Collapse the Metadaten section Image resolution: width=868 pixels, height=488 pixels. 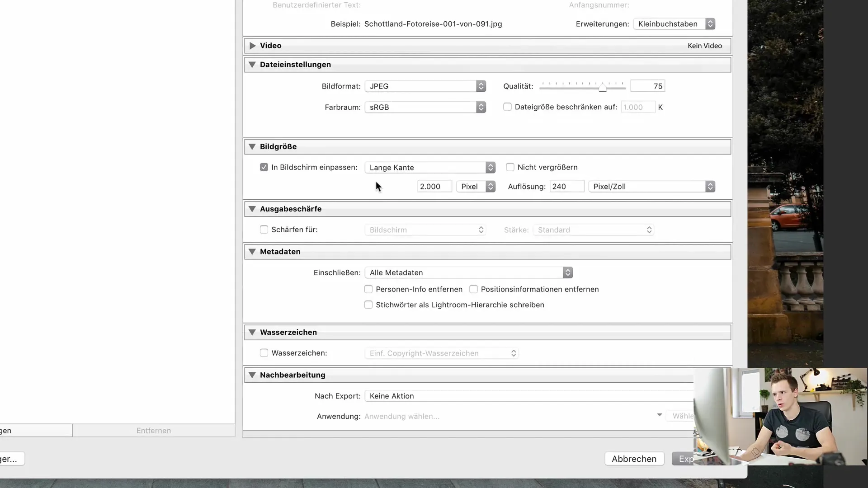252,252
